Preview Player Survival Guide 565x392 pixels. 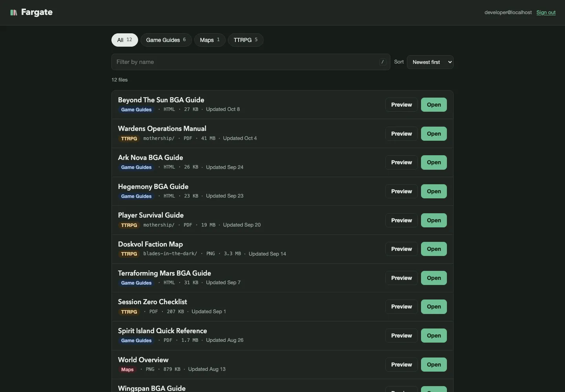coord(401,220)
